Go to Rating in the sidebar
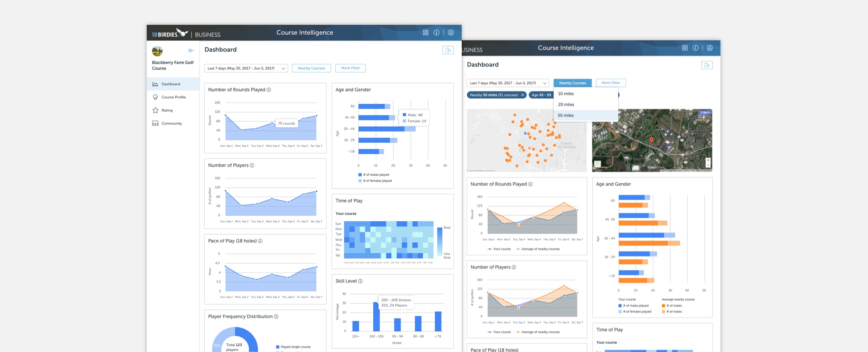The image size is (868, 352). [x=167, y=110]
